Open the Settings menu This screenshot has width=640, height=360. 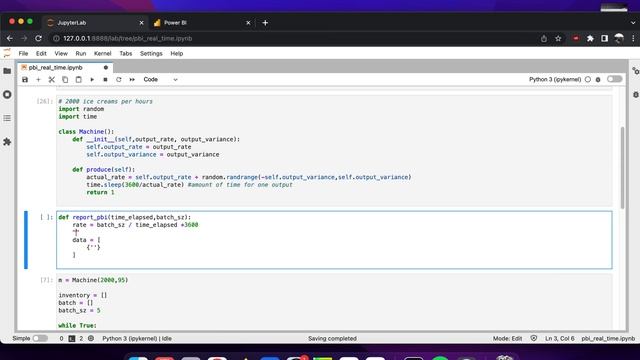151,53
